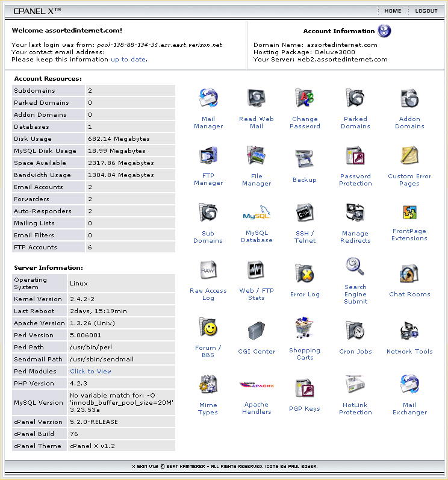Click LOGOUT in the top bar
This screenshot has height=480, width=448.
coord(426,11)
